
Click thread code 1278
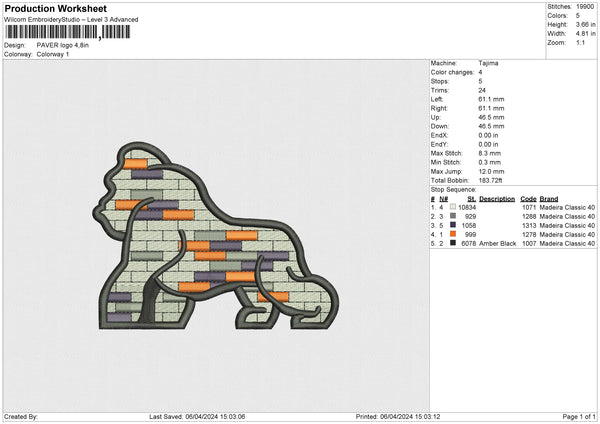529,235
